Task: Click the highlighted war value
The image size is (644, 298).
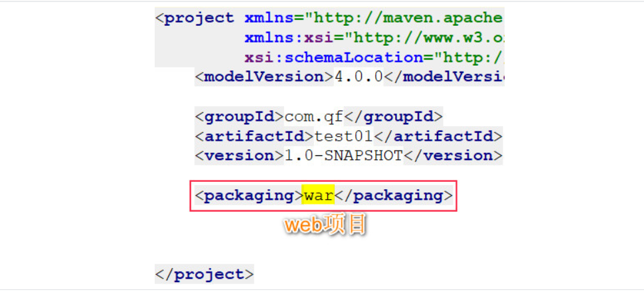Action: 318,196
